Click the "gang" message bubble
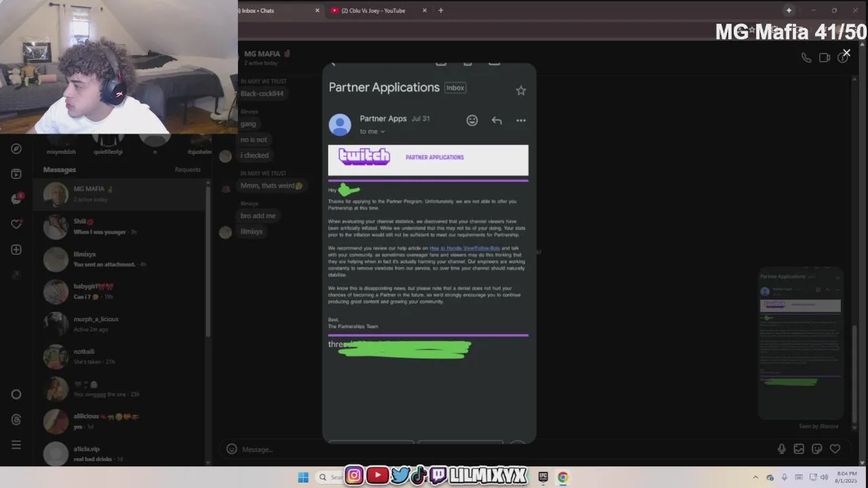Viewport: 868px width, 488px height. 248,124
